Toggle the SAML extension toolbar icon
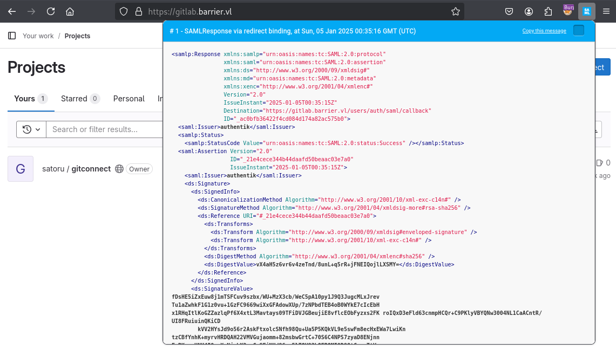The width and height of the screenshot is (616, 364). tap(586, 12)
